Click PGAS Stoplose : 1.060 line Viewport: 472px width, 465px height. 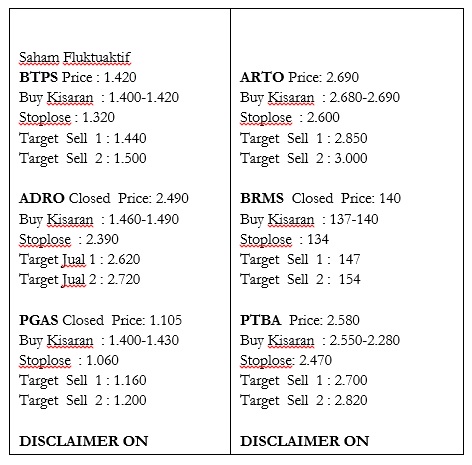coord(69,361)
